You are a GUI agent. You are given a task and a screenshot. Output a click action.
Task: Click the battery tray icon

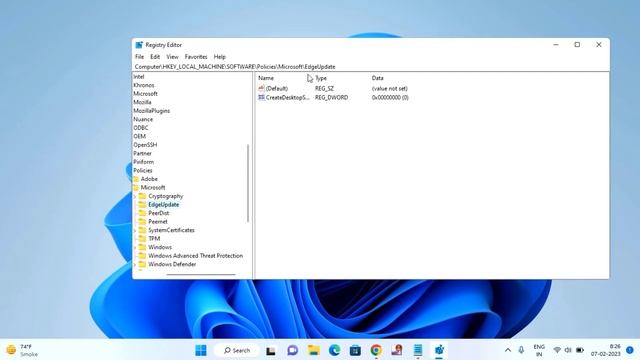580,350
